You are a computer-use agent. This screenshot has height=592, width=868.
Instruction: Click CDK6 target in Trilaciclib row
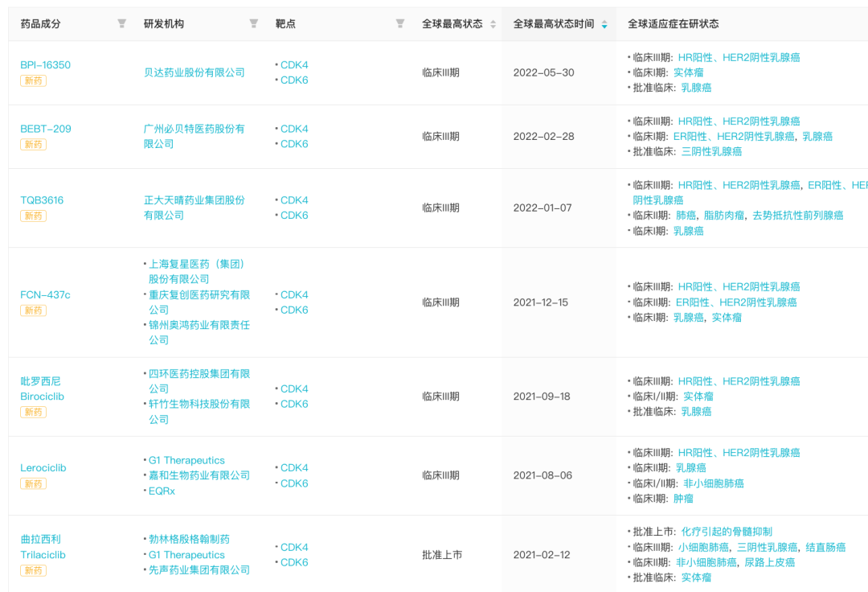click(294, 562)
